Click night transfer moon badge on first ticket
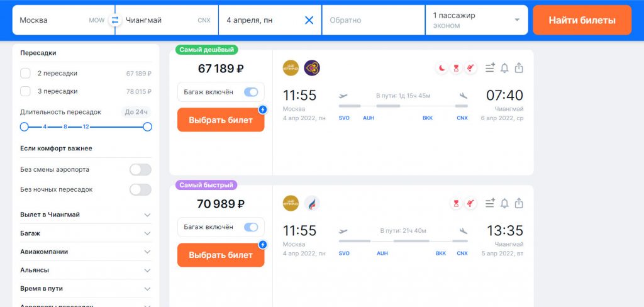The width and height of the screenshot is (644, 307). point(442,68)
